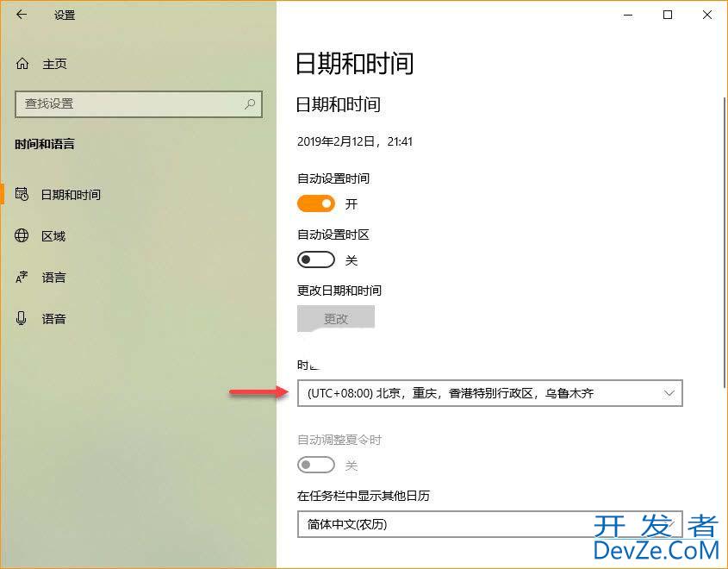The height and width of the screenshot is (569, 728).
Task: Click the 时间和语言 section heading
Action: coord(45,144)
